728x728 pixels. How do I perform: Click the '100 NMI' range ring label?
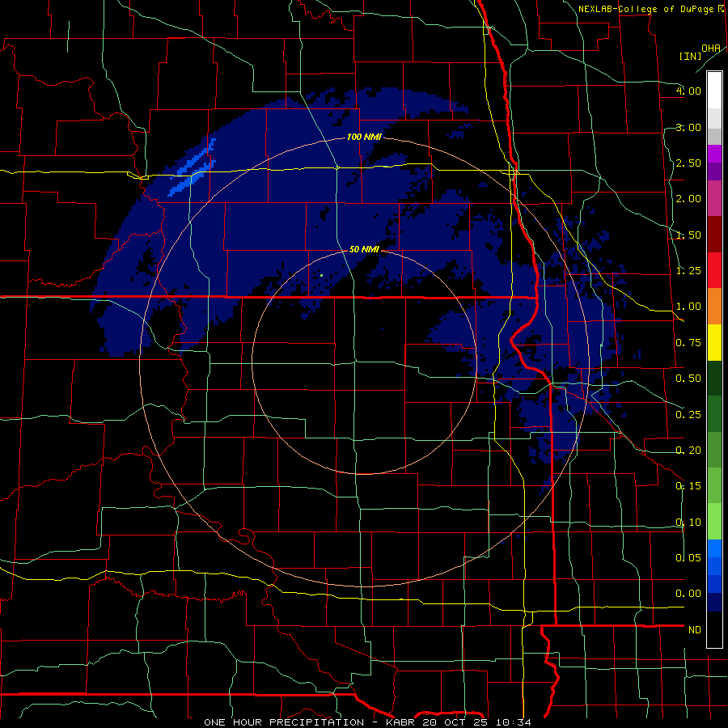point(364,137)
